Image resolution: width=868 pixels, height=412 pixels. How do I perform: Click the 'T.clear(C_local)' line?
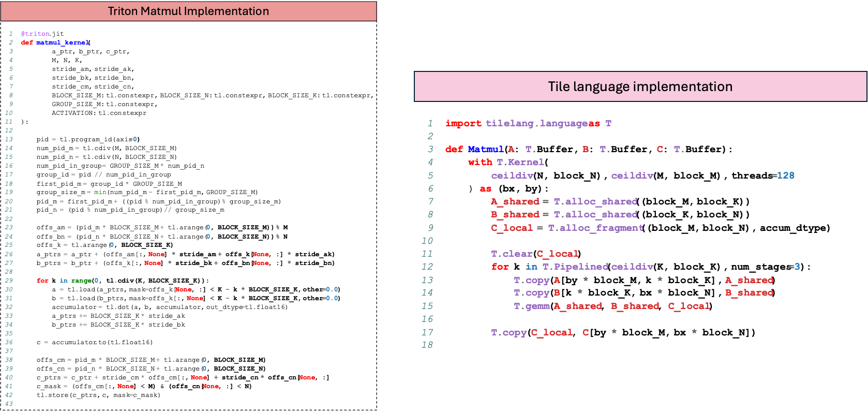(536, 254)
